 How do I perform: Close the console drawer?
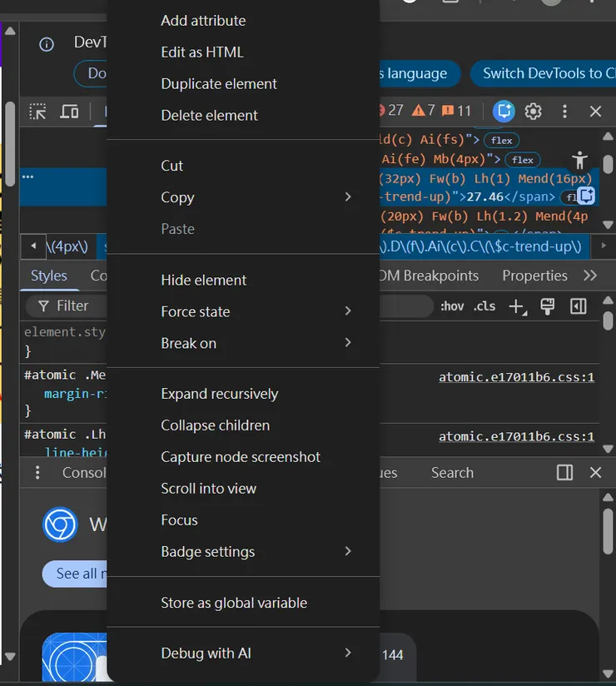click(x=595, y=473)
